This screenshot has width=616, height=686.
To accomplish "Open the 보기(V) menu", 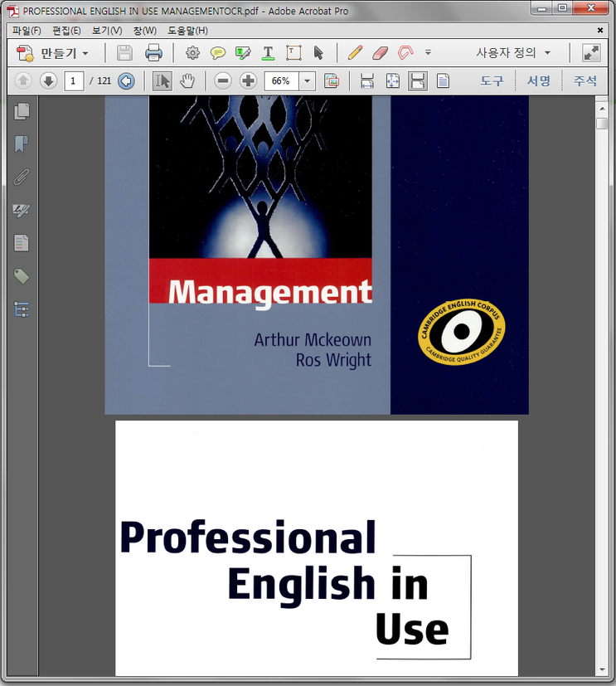I will tap(107, 31).
